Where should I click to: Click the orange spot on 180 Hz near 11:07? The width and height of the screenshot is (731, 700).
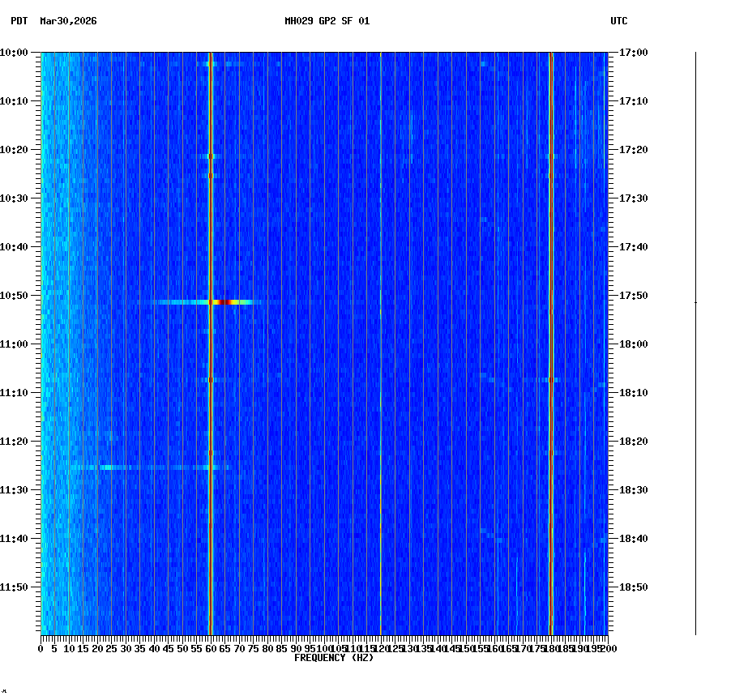552,378
